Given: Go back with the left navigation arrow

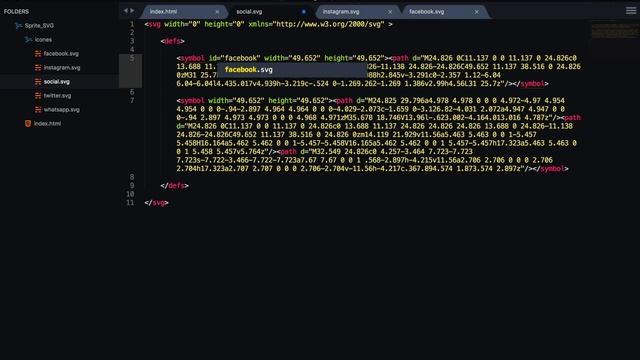Looking at the screenshot, I should [126, 11].
